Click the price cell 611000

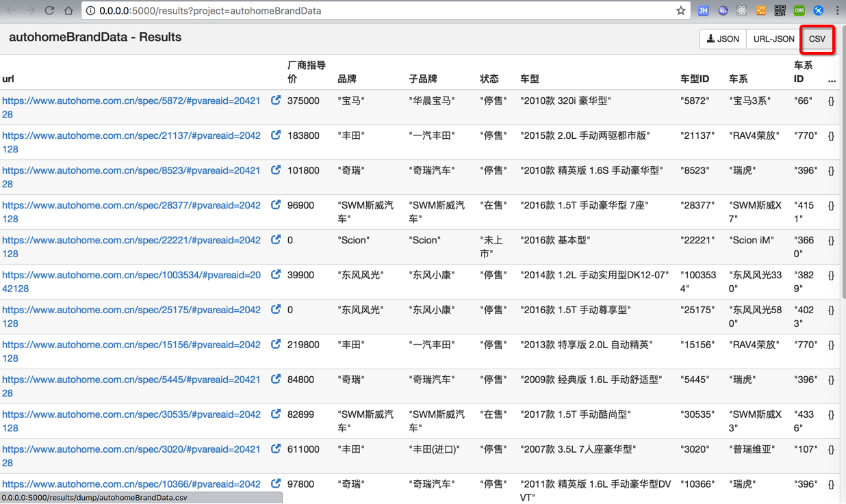pyautogui.click(x=303, y=449)
